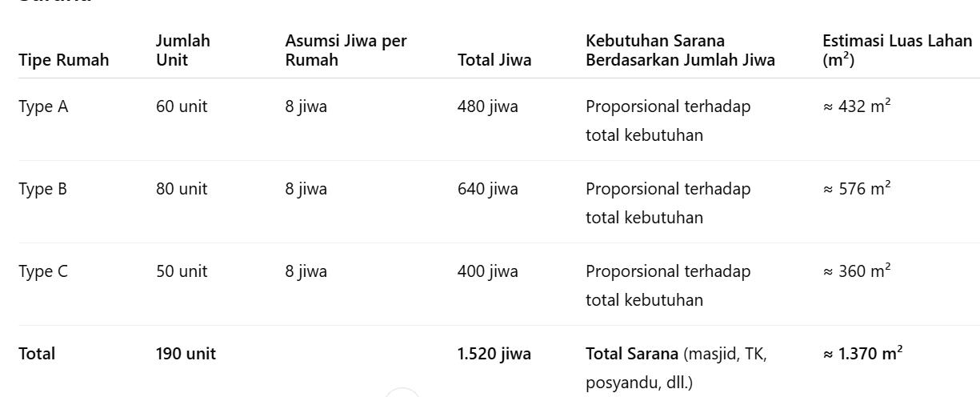This screenshot has height=397, width=980.
Task: Select the "Type A" row label
Action: 43,106
